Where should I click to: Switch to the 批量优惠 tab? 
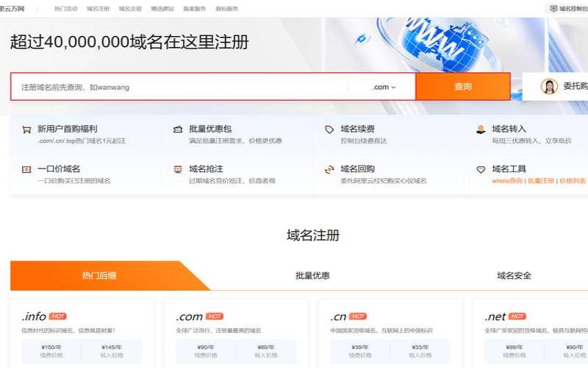(x=313, y=275)
